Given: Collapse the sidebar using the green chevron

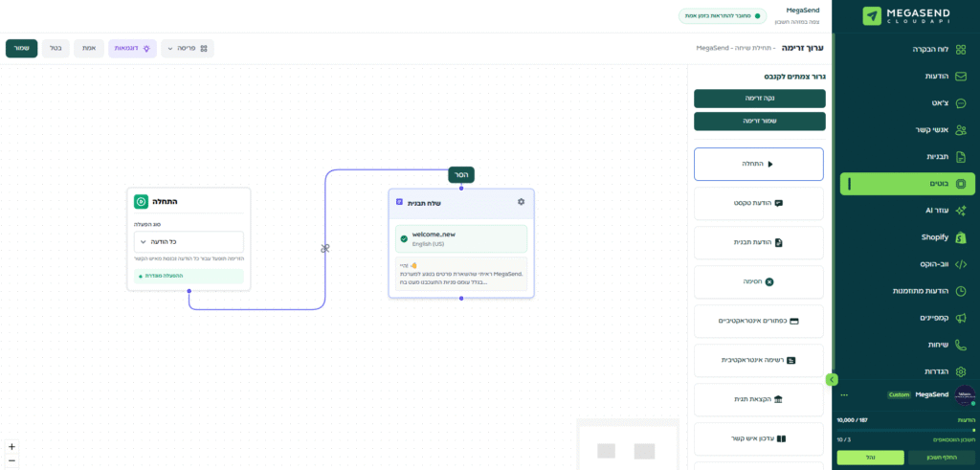Looking at the screenshot, I should [x=832, y=380].
